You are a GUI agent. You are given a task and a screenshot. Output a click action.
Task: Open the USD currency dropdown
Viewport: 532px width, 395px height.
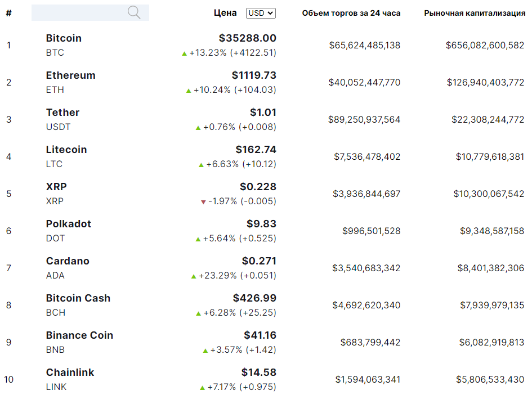[x=261, y=13]
